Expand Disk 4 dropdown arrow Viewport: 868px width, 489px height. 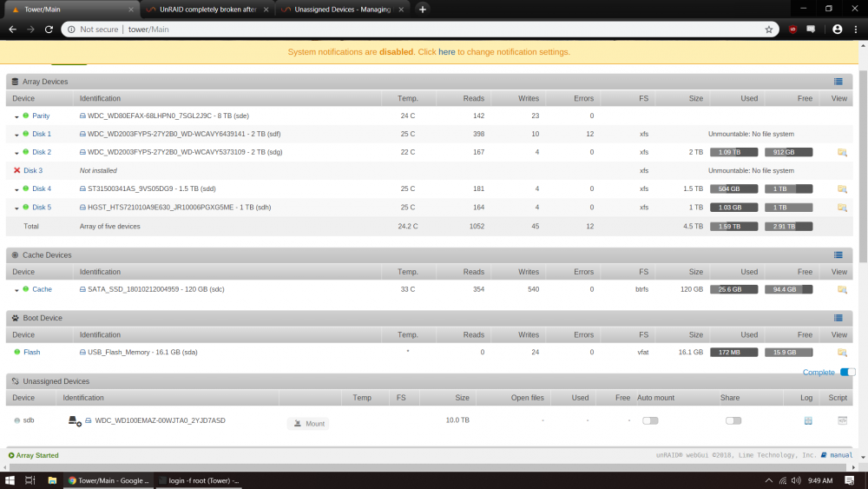[16, 190]
